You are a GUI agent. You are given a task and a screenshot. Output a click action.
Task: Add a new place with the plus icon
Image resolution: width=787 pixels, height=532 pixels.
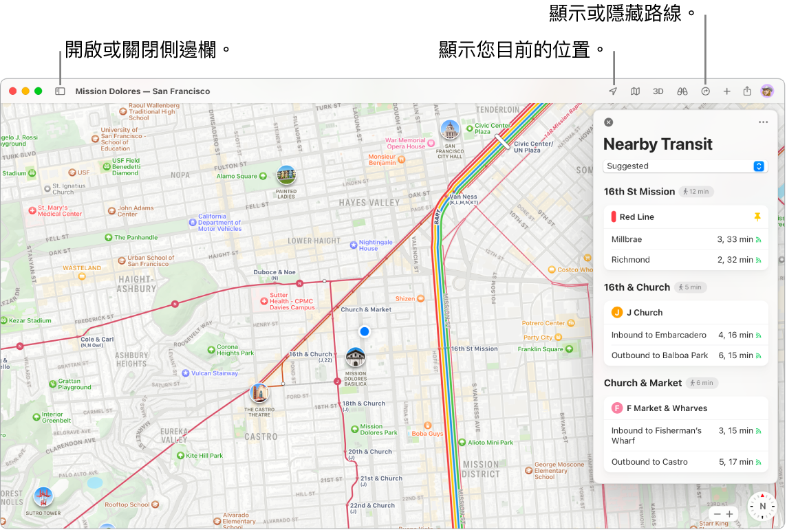[726, 91]
